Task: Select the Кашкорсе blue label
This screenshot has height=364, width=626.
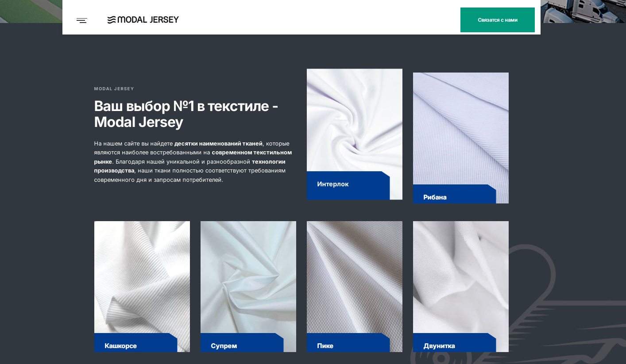Action: pos(136,343)
